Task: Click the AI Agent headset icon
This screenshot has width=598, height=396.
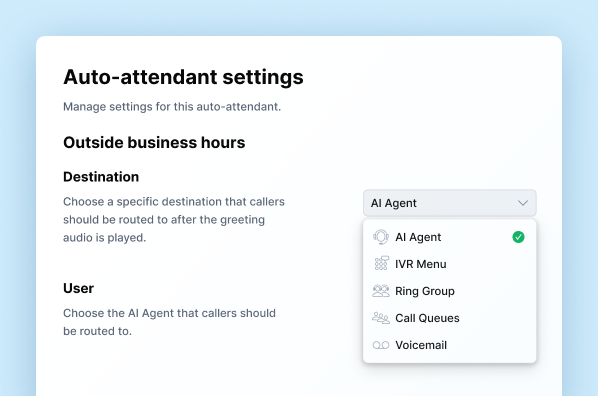Action: pyautogui.click(x=381, y=237)
